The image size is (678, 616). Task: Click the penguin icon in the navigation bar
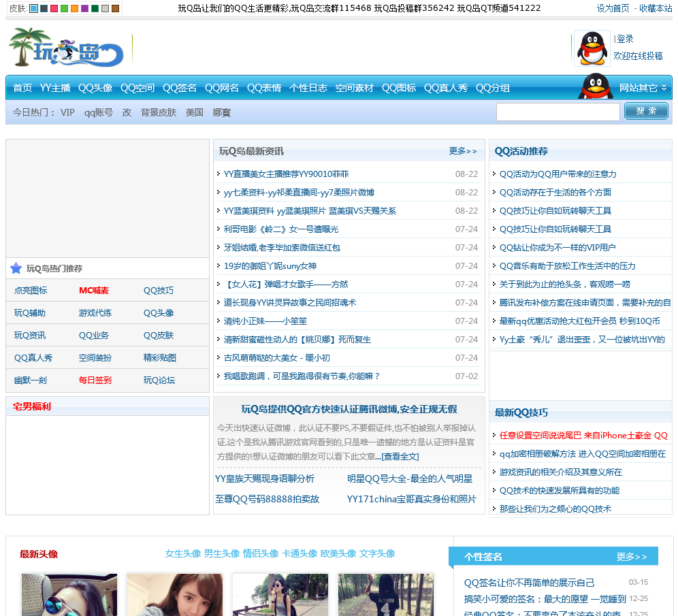pyautogui.click(x=596, y=87)
